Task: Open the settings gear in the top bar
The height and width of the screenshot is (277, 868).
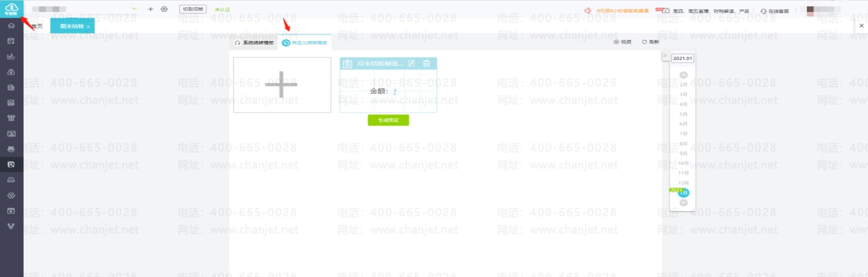Action: [x=164, y=9]
